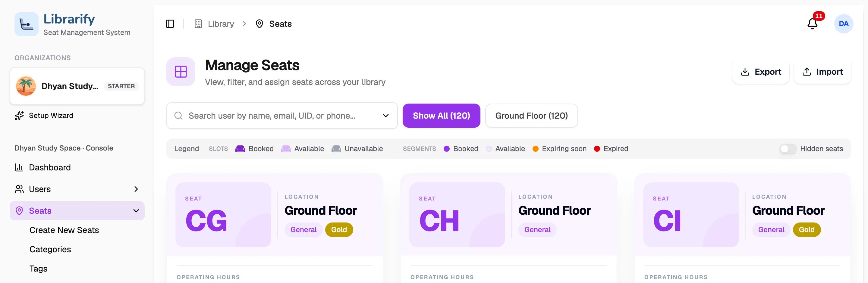
Task: Click the orange Expiring soon dot
Action: pos(535,149)
